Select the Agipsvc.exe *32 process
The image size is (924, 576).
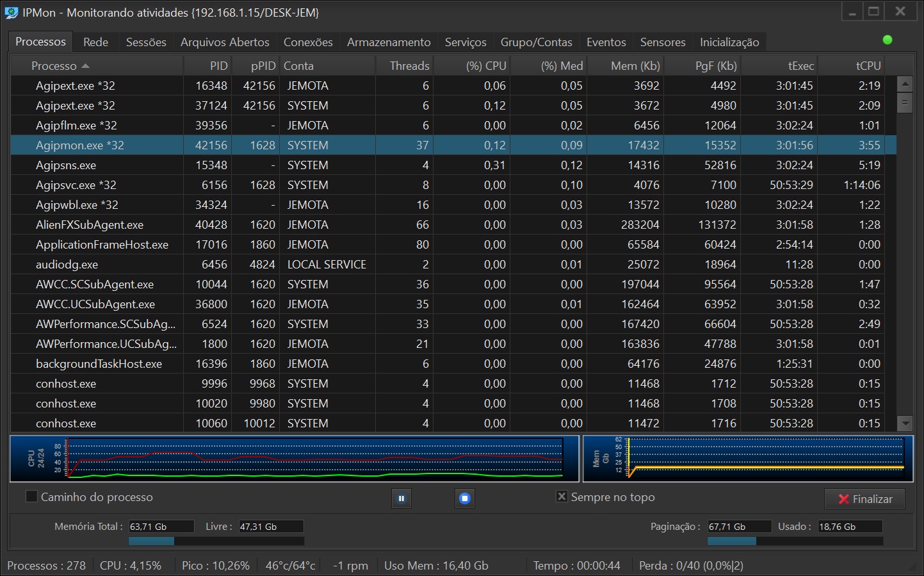(x=453, y=185)
